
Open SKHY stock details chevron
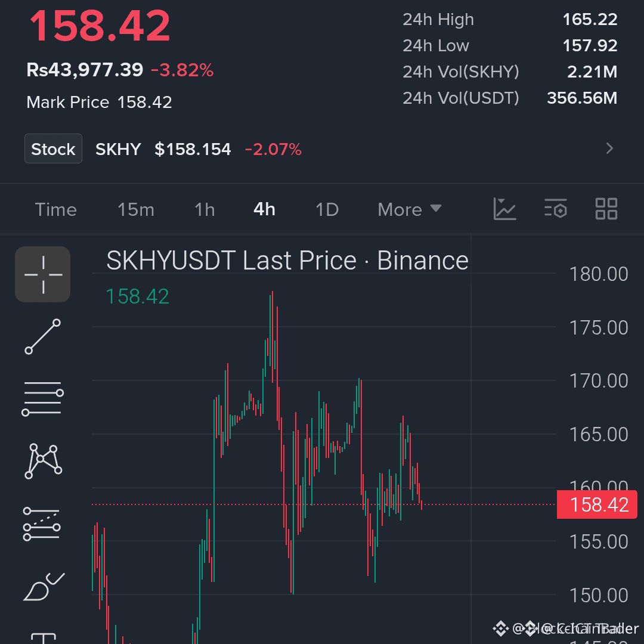609,148
